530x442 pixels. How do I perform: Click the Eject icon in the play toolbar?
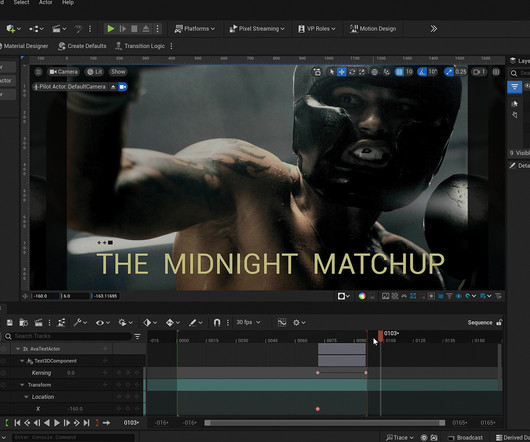pyautogui.click(x=146, y=29)
